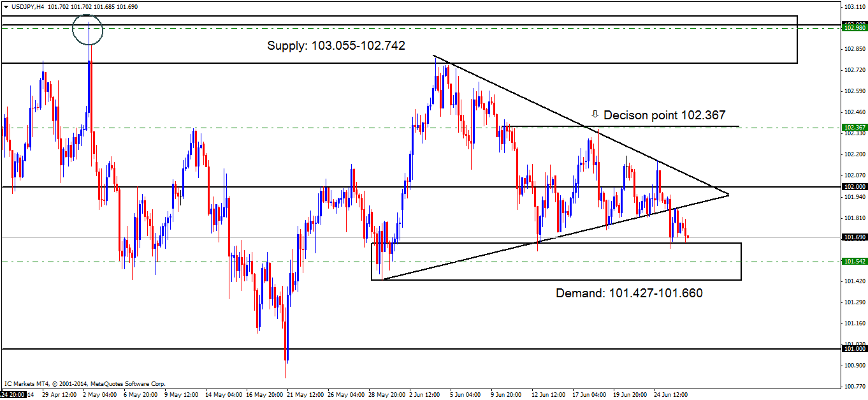Click the 101.810 price scale value
This screenshot has height=400, width=868.
pos(854,218)
